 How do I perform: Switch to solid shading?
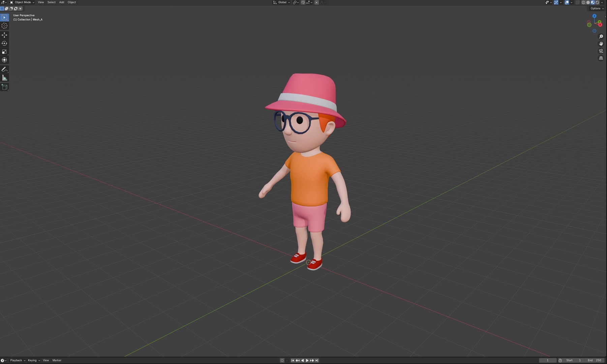point(588,2)
